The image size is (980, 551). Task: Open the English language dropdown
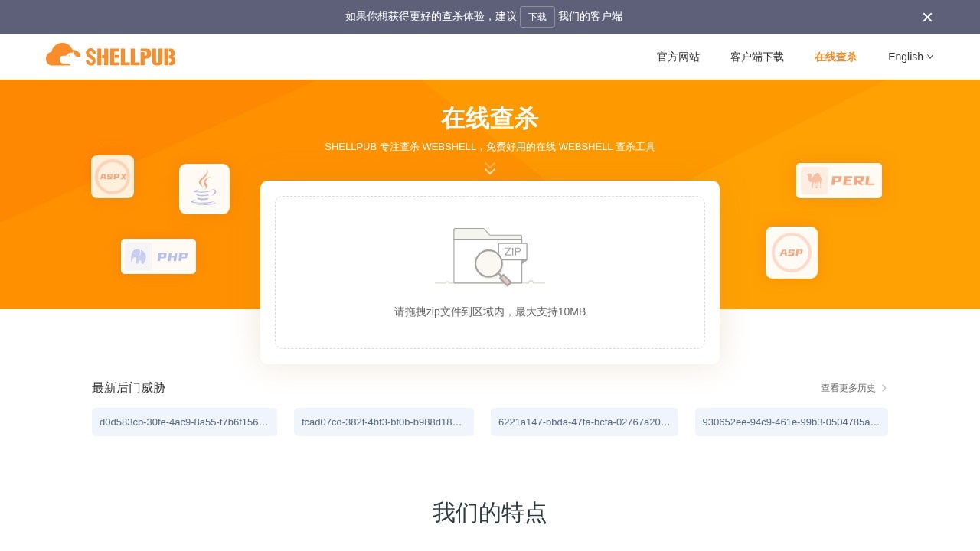pos(910,57)
